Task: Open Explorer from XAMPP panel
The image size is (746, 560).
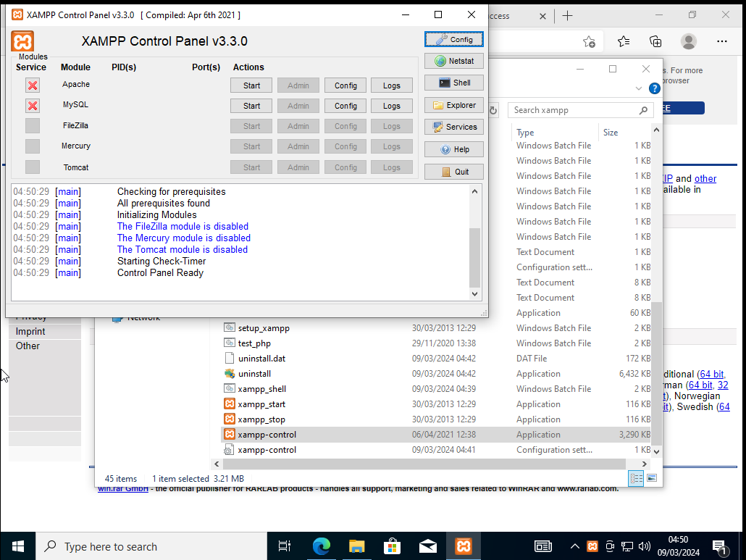Action: coord(454,105)
